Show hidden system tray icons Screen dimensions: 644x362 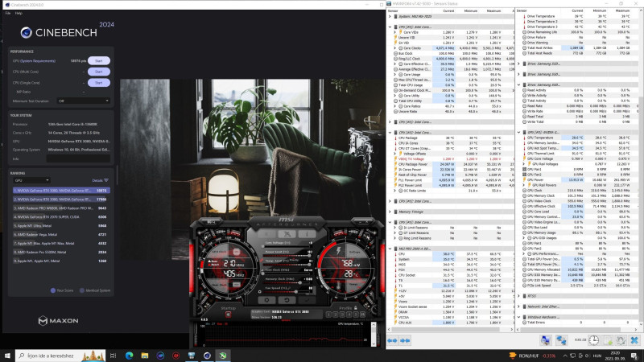pyautogui.click(x=565, y=356)
